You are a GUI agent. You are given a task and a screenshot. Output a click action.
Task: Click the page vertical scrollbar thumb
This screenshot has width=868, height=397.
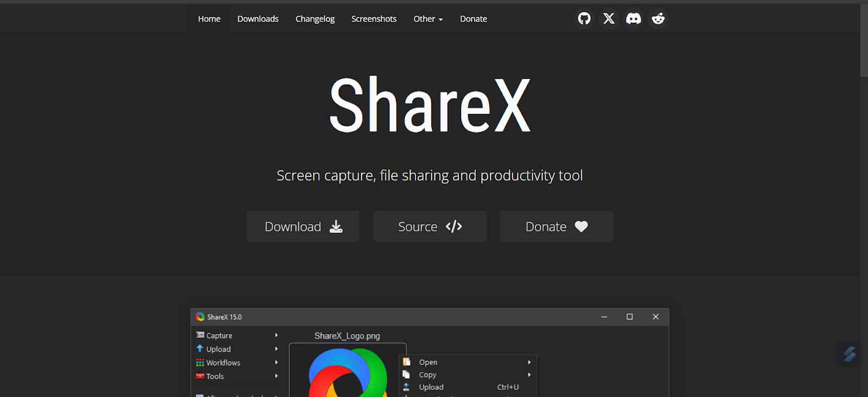point(864,41)
